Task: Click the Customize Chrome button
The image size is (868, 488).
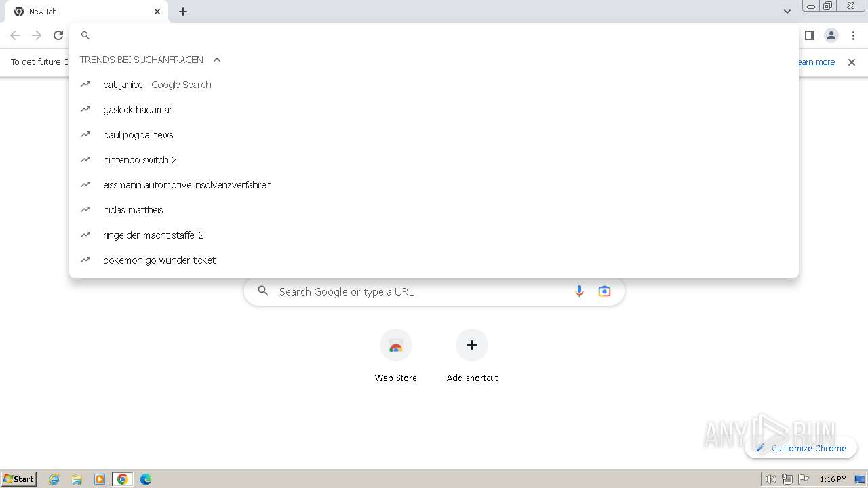Action: [801, 448]
